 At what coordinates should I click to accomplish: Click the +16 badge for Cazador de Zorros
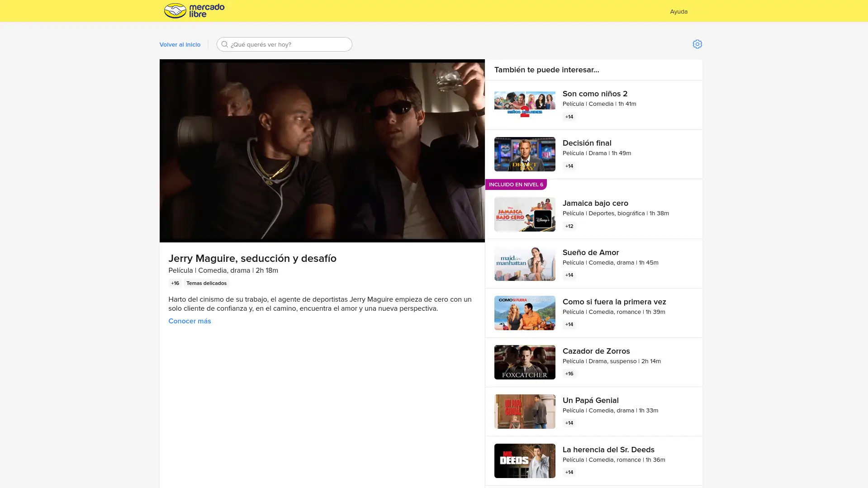tap(569, 374)
